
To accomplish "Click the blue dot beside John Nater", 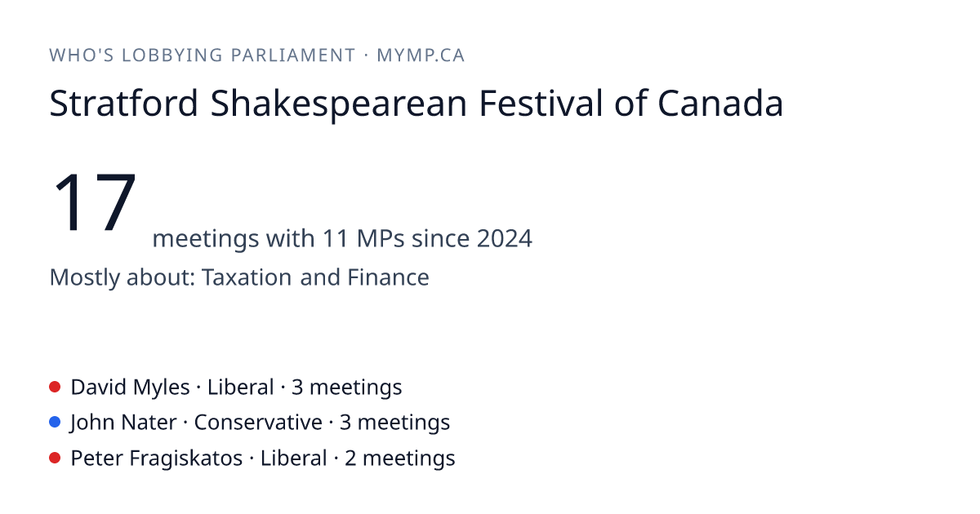I will click(x=55, y=423).
